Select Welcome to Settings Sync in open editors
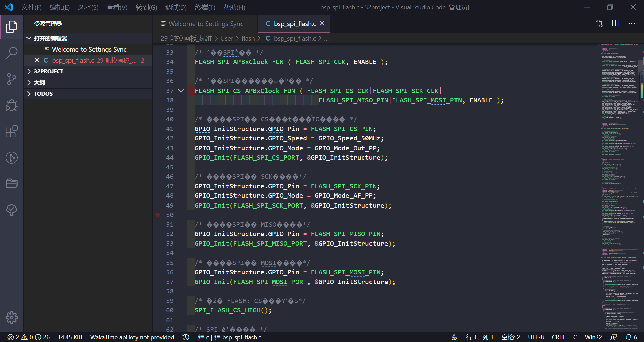Viewport: 644px width, 342px height. click(x=88, y=49)
